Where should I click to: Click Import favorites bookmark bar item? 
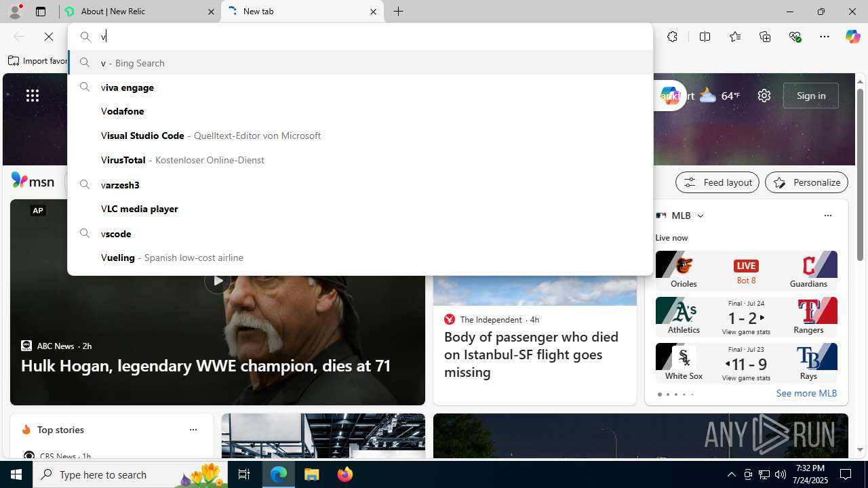click(37, 61)
